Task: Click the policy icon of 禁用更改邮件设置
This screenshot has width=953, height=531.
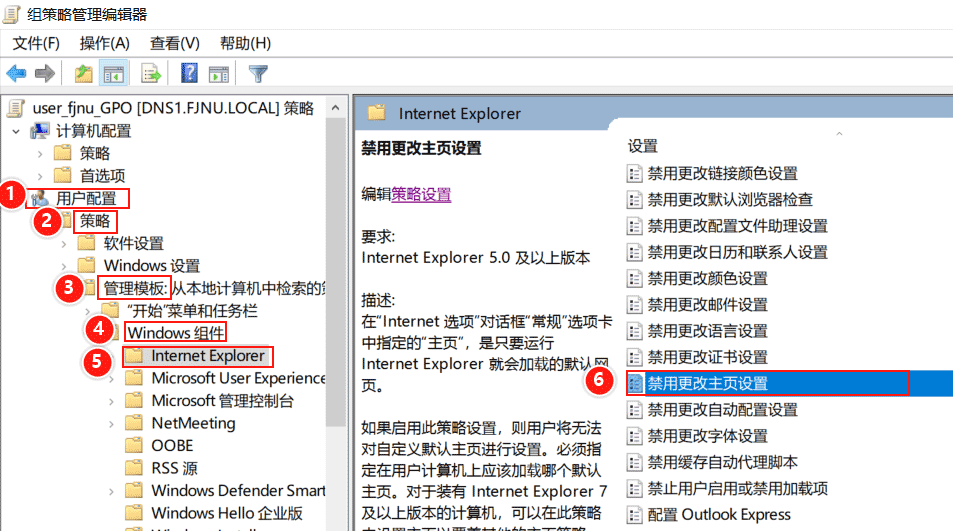Action: point(635,305)
